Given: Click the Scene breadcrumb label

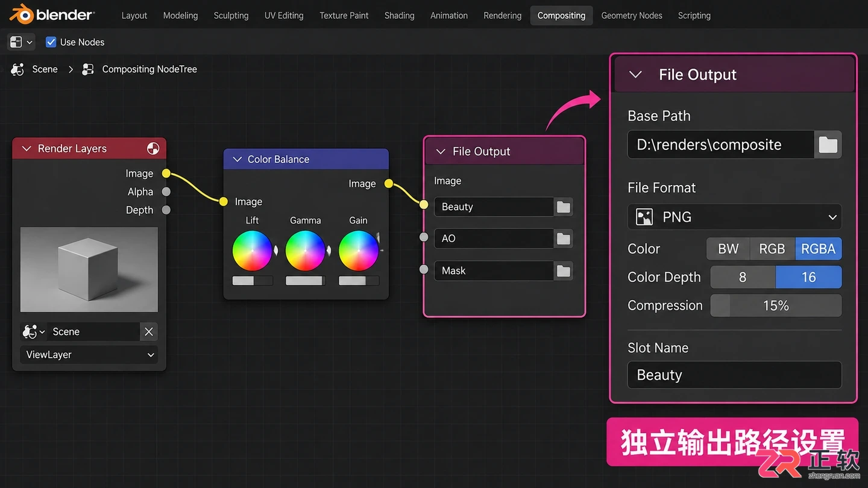Looking at the screenshot, I should pyautogui.click(x=45, y=69).
